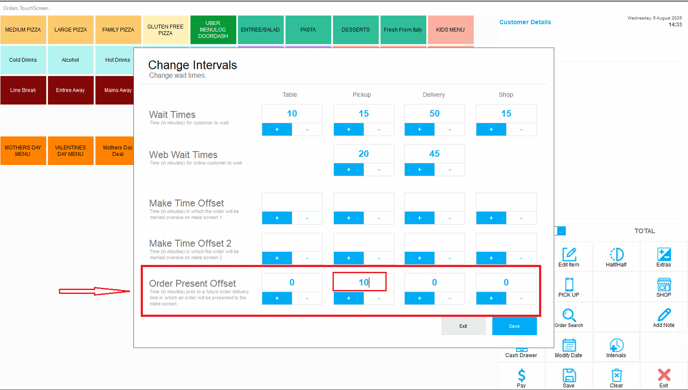The image size is (688, 390).
Task: Clear the order with Clear icon
Action: [616, 377]
